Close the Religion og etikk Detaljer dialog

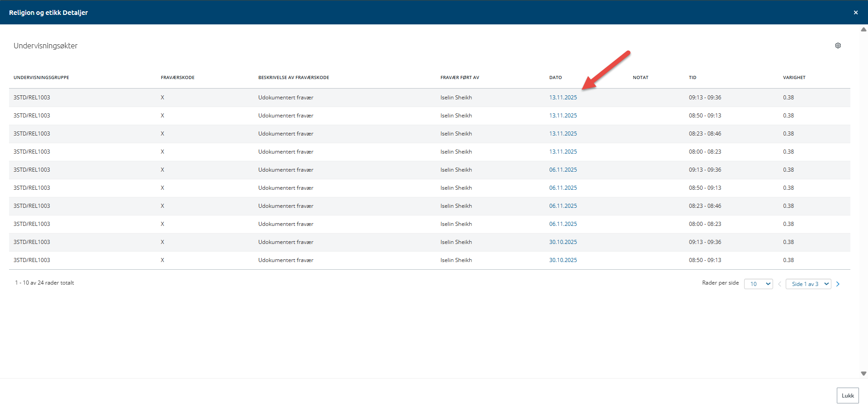(856, 13)
